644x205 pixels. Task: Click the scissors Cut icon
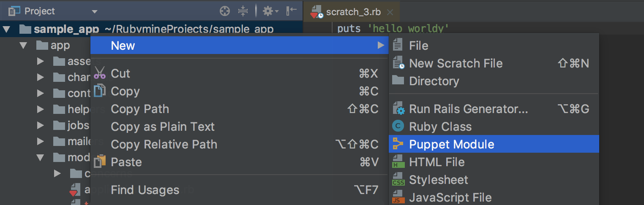coord(100,73)
